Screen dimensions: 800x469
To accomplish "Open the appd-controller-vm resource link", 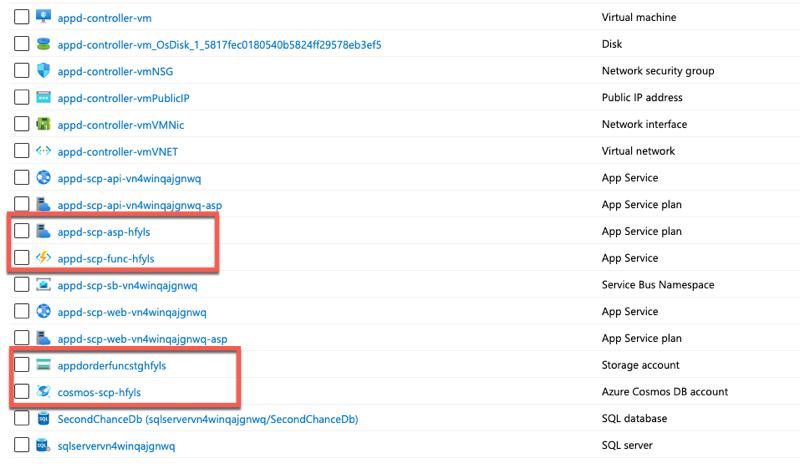I will [x=104, y=18].
